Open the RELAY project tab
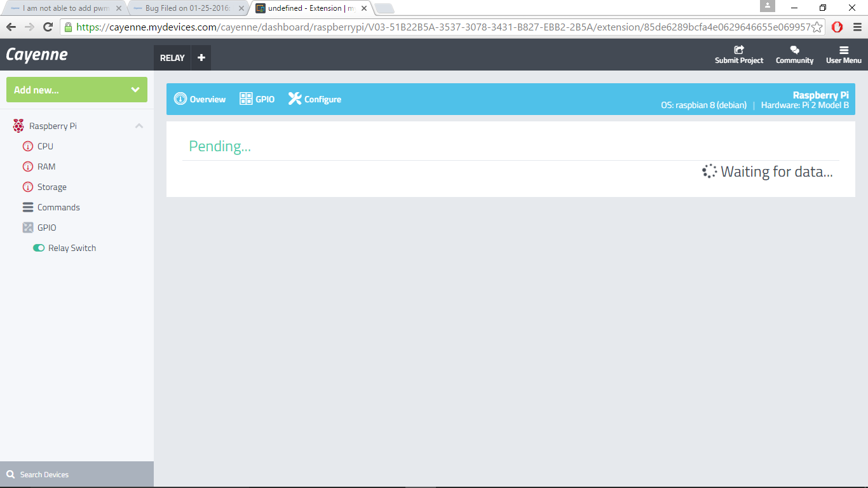868x488 pixels. pos(172,58)
